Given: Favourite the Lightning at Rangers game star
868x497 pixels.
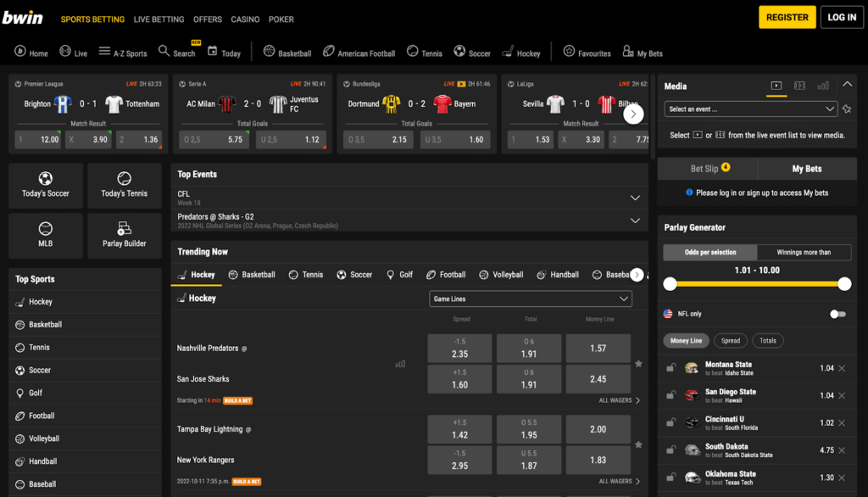Looking at the screenshot, I should 638,445.
